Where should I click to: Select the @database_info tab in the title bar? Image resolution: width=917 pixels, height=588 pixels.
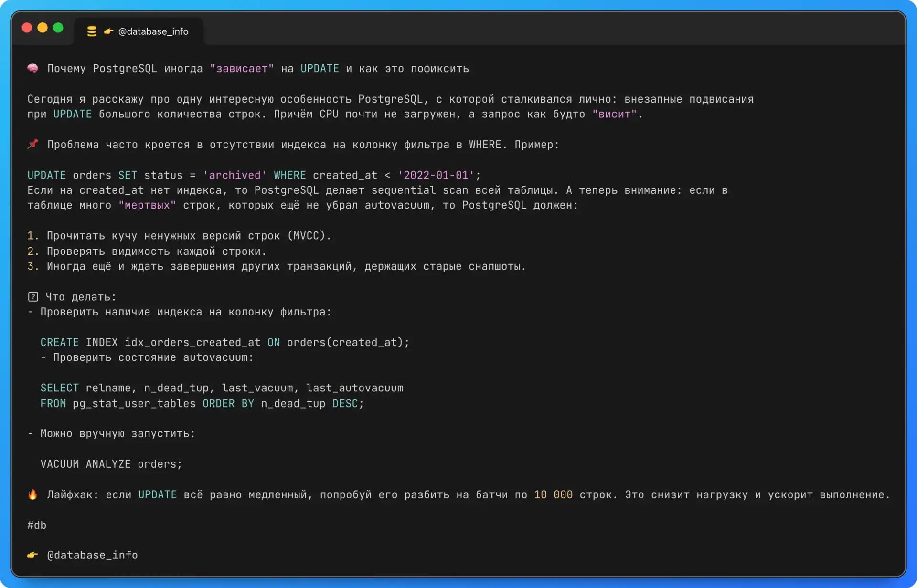pos(139,31)
